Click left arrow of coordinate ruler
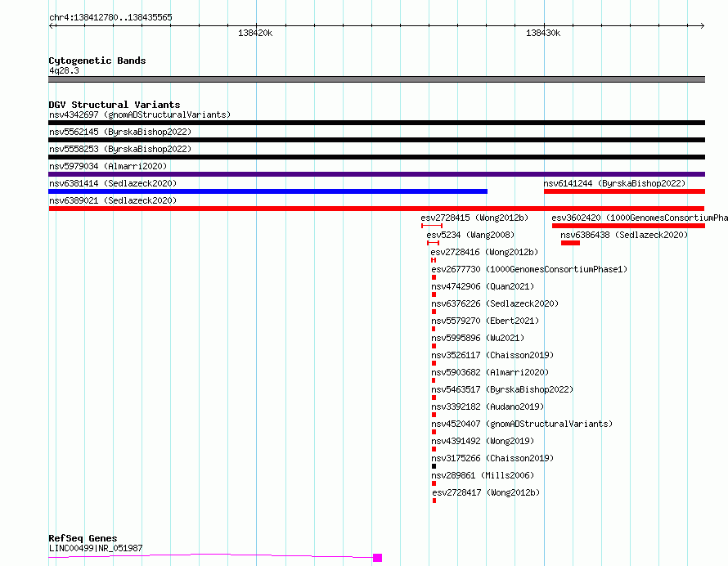The width and height of the screenshot is (728, 566). [52, 26]
